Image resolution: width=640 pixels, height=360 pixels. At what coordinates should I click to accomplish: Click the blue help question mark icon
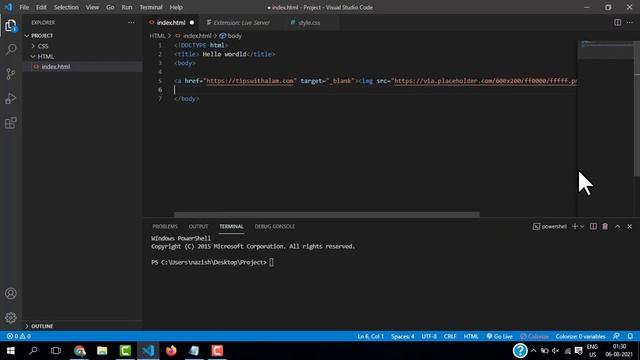click(520, 351)
